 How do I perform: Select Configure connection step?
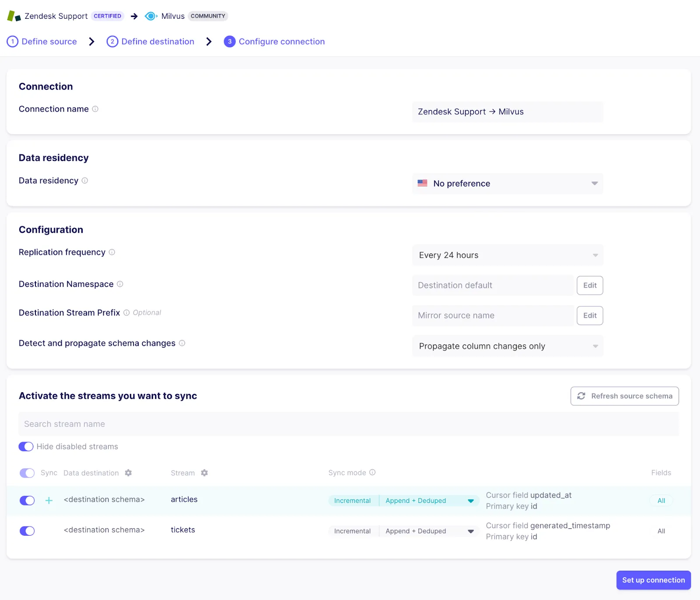(x=282, y=42)
